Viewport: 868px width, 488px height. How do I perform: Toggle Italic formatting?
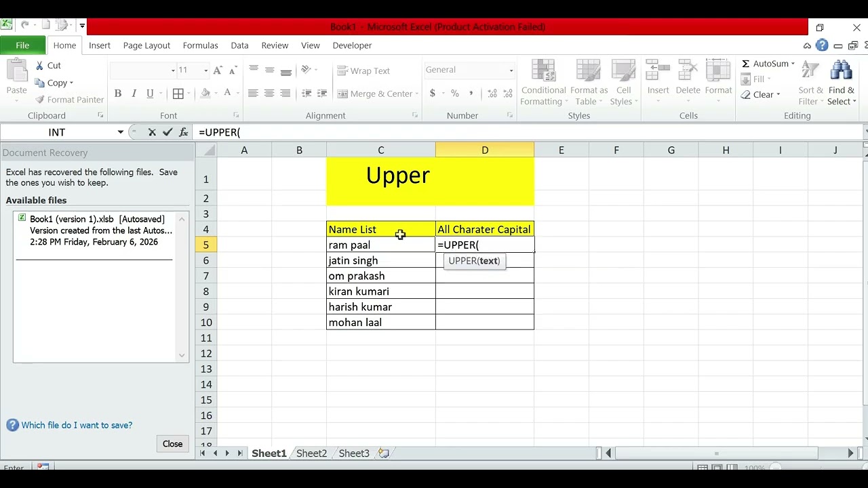click(x=134, y=94)
